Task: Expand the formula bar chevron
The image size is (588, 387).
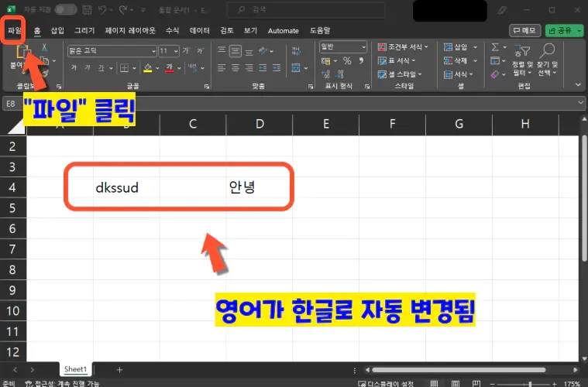Action: coord(580,103)
